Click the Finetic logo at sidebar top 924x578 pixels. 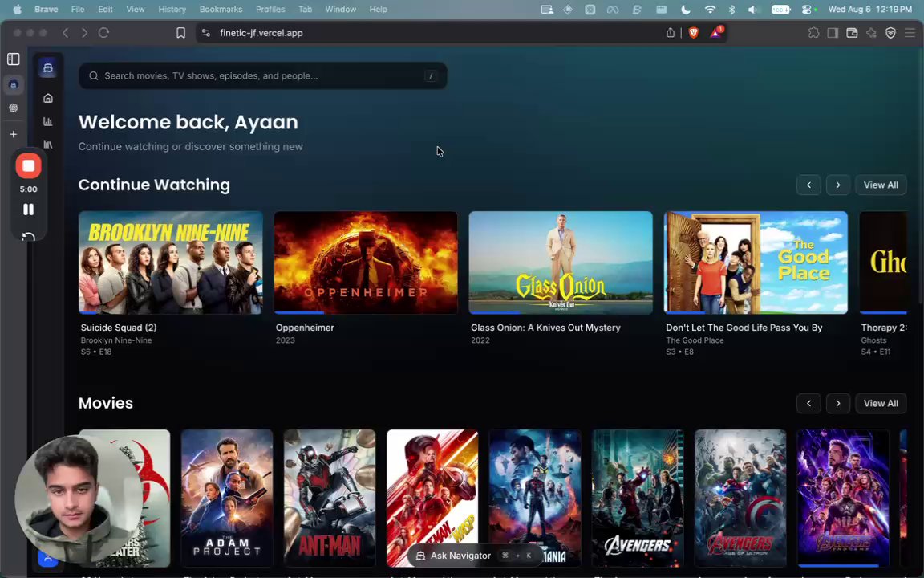(48, 67)
